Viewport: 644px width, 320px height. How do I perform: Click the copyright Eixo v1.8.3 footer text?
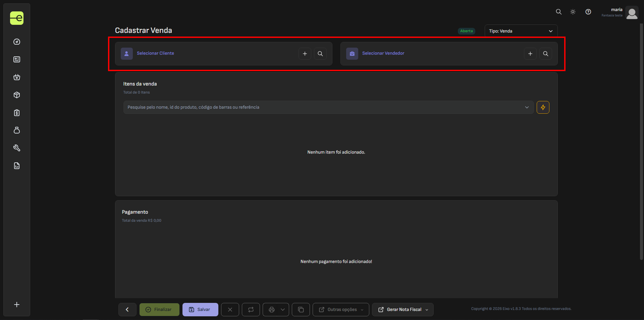[521, 309]
